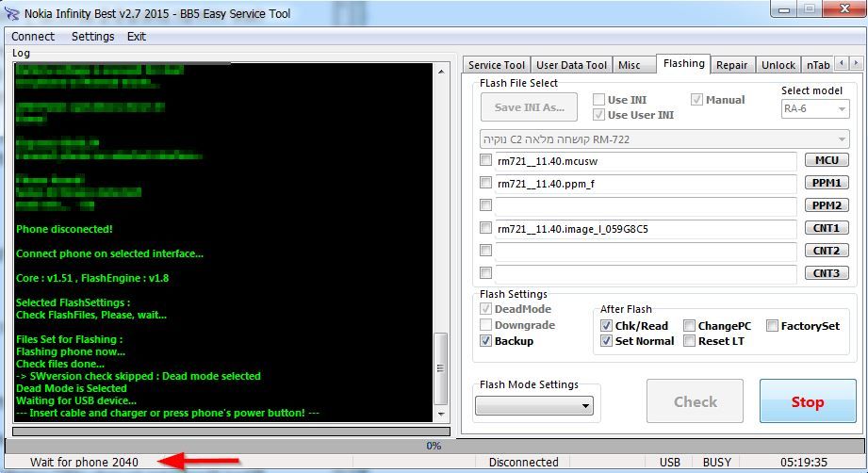Click the CNT1 file button
This screenshot has height=473, width=868.
point(827,228)
